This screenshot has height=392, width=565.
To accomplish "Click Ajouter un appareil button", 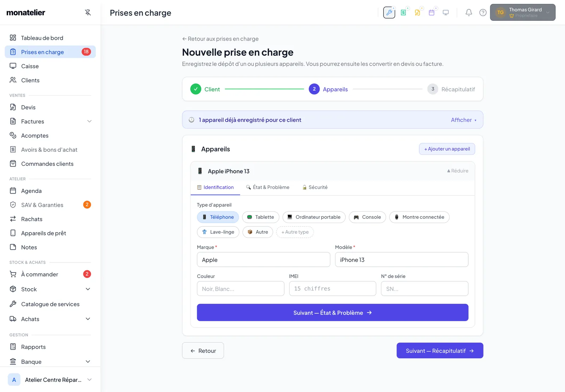I will pos(447,149).
